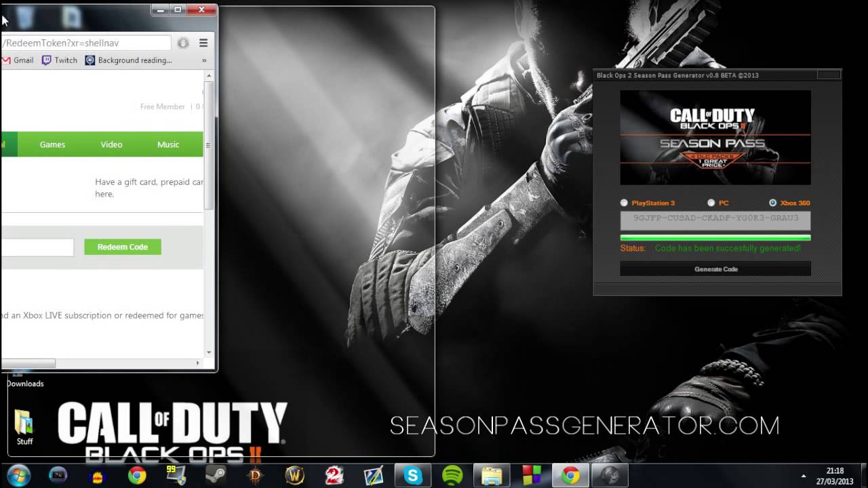Click the Free Member account text
The height and width of the screenshot is (488, 868).
162,106
